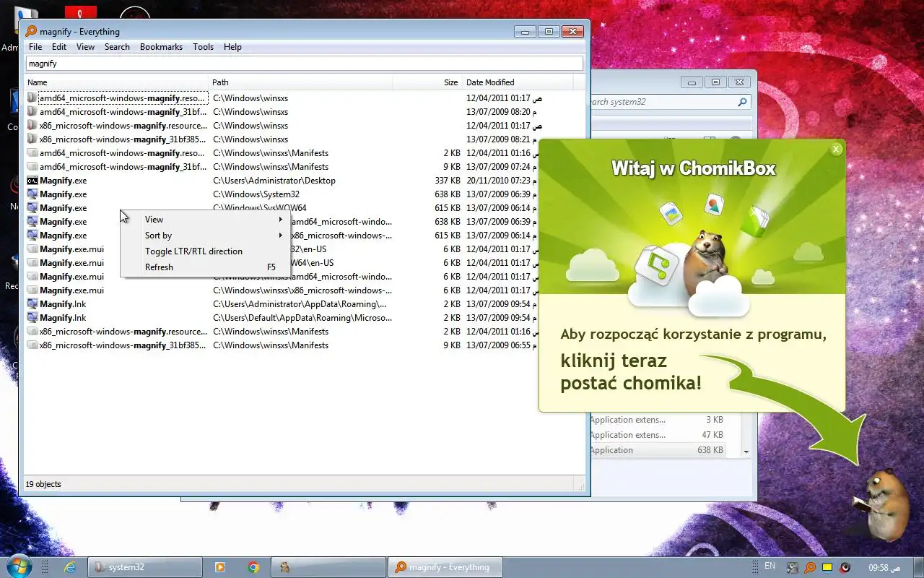The width and height of the screenshot is (924, 578).
Task: Click the Search system32 box in the Explorer window
Action: (x=664, y=102)
